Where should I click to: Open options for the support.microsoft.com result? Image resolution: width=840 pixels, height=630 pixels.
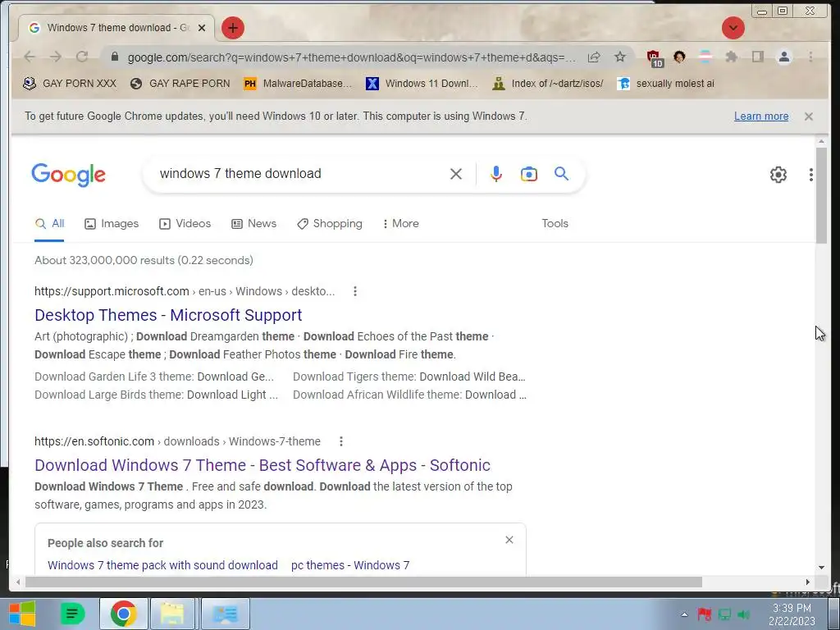[354, 291]
